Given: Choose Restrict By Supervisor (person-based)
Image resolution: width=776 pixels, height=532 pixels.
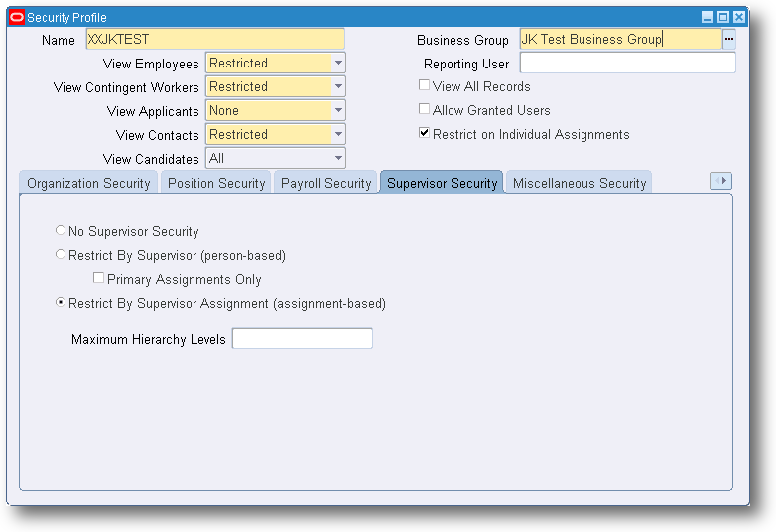Looking at the screenshot, I should (x=61, y=254).
